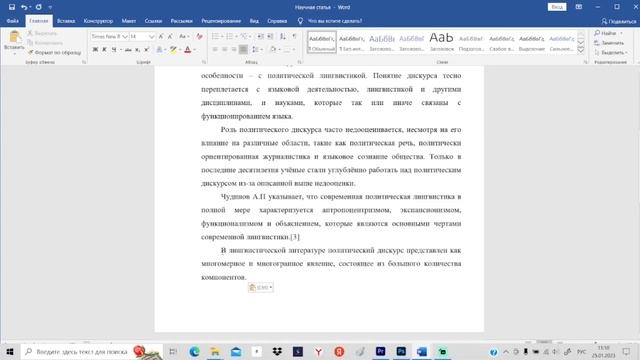The image size is (640, 360).
Task: Click the Windows Start button
Action: click(10, 351)
